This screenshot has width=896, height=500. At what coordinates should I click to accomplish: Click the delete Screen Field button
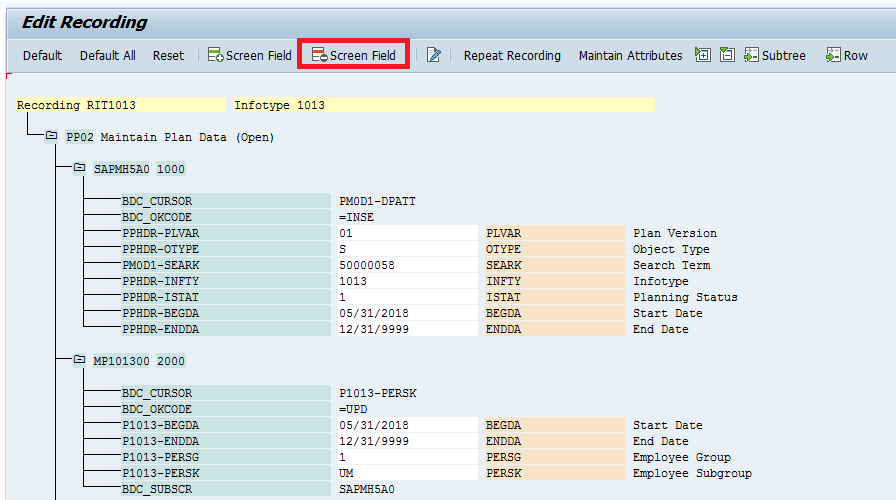[354, 55]
